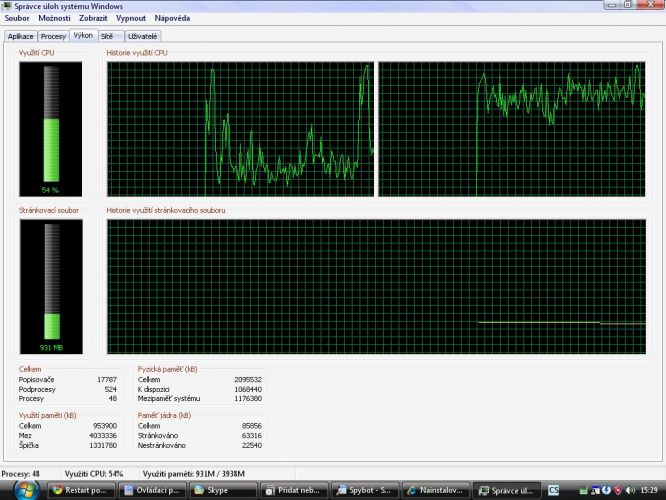Select the Výkon tab
This screenshot has height=500, width=666.
83,35
